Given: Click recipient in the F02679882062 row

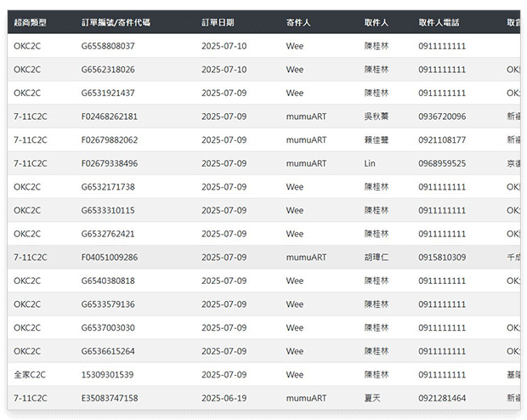Looking at the screenshot, I should point(377,140).
